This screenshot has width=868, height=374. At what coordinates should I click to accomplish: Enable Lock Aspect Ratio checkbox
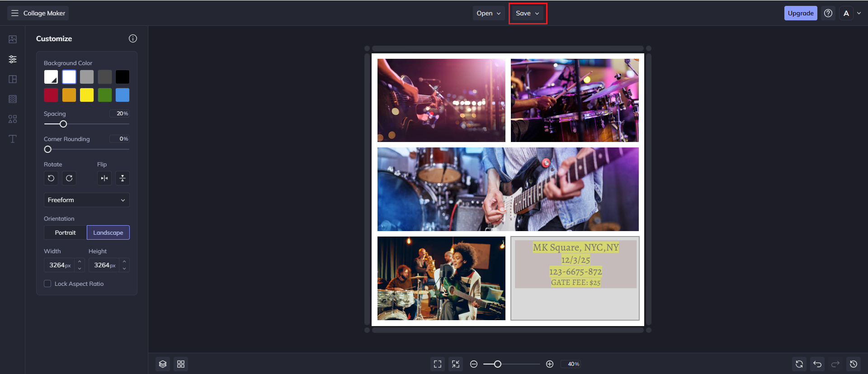(x=47, y=284)
